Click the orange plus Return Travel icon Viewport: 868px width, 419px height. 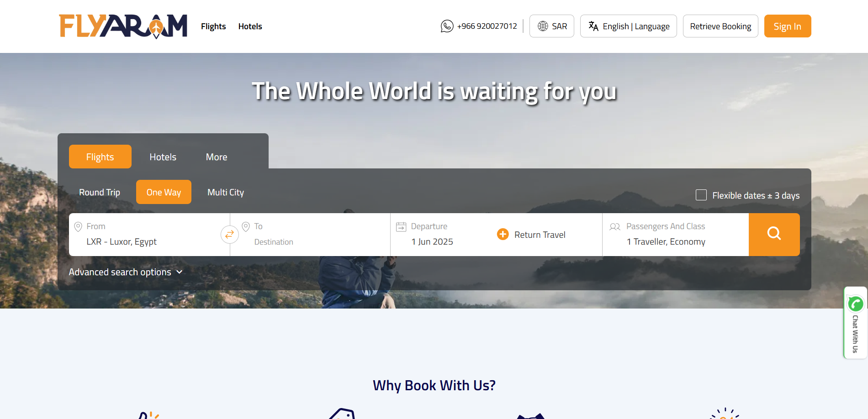[503, 234]
